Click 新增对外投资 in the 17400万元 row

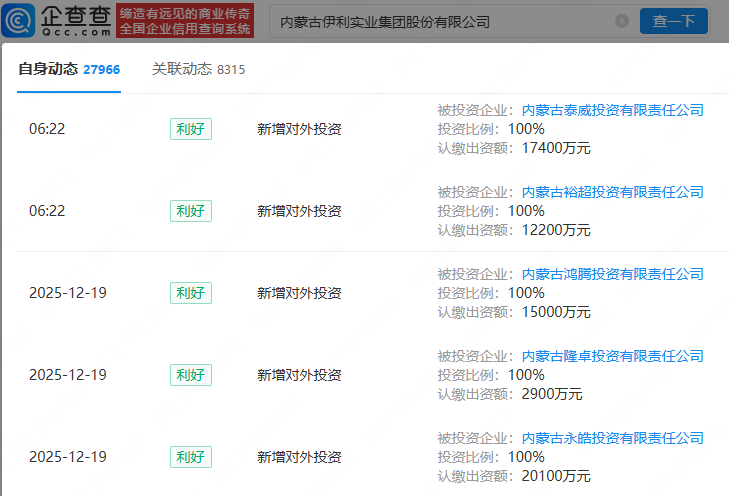(x=299, y=129)
